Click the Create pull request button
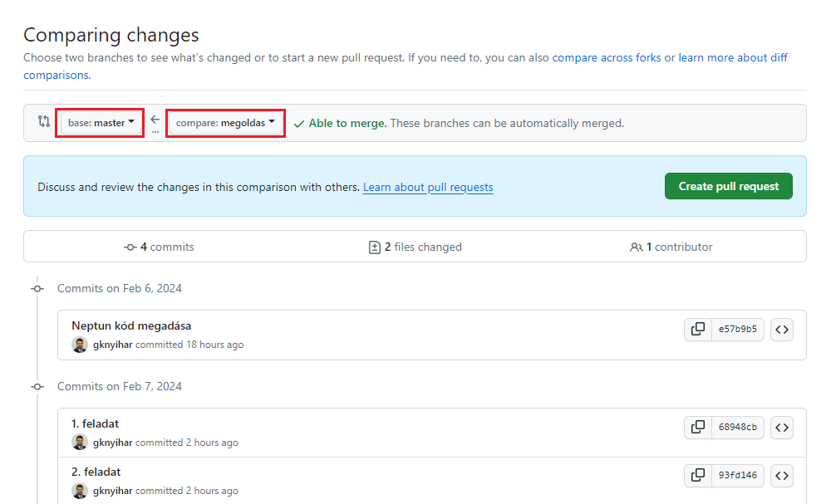This screenshot has width=831, height=504. pos(728,186)
